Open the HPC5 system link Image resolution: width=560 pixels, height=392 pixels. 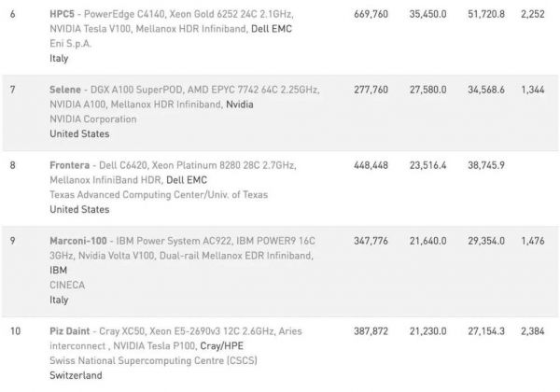tap(63, 16)
